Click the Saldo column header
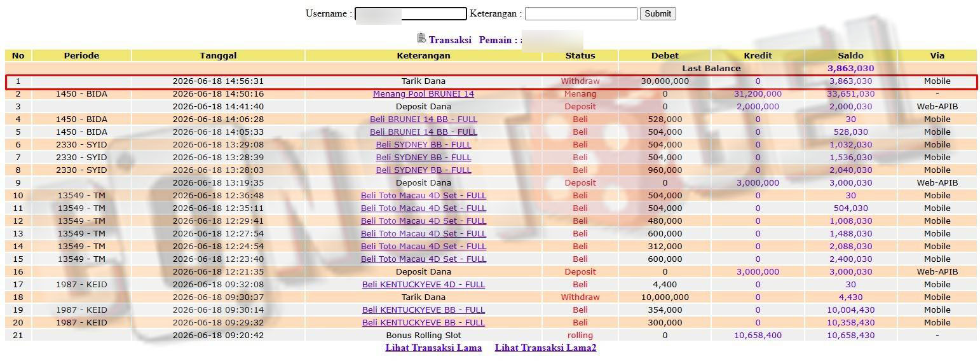This screenshot has height=361, width=980. 850,55
